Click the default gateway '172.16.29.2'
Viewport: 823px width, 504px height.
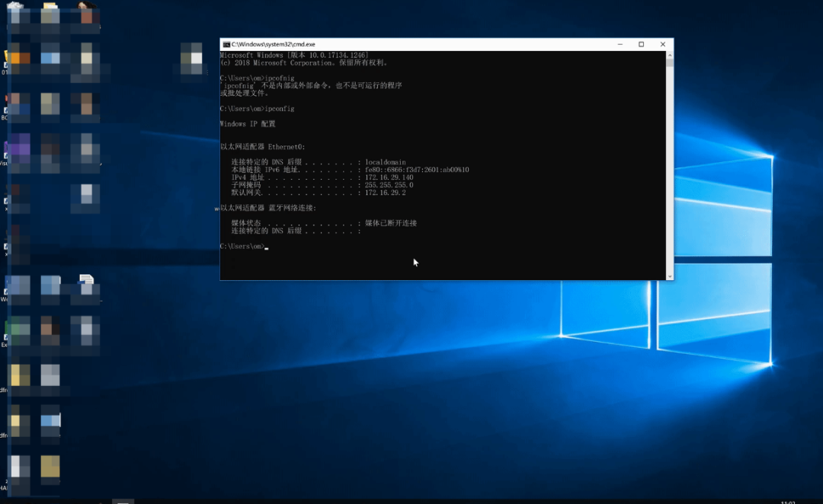pyautogui.click(x=386, y=193)
